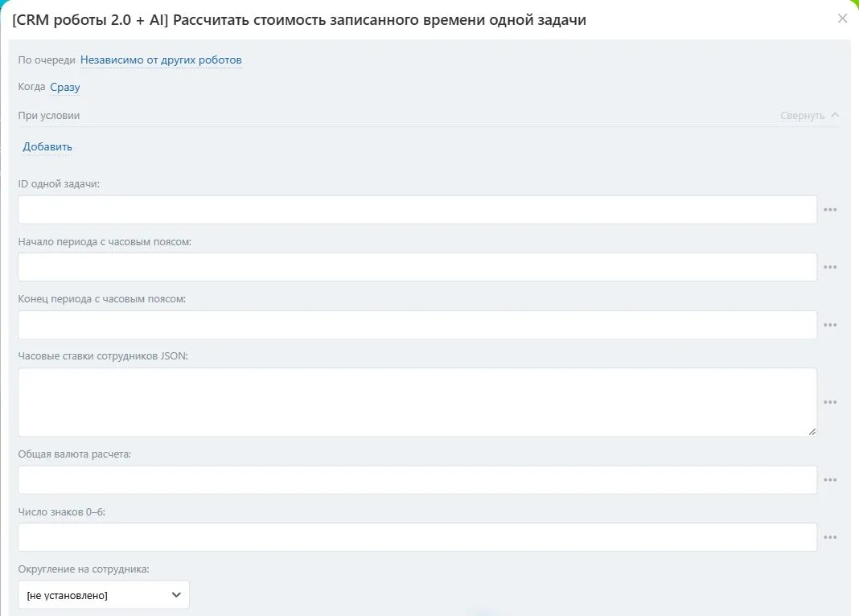Open the queue option "Независимо от других роботов"

(x=161, y=60)
